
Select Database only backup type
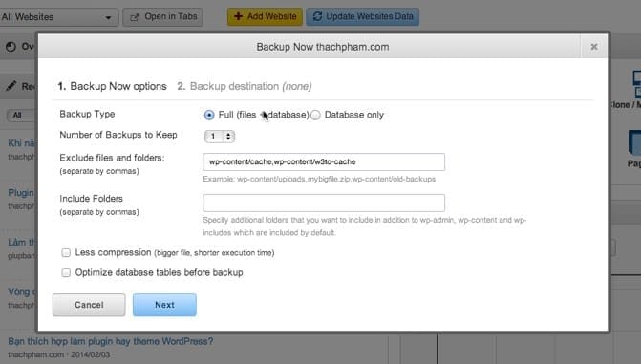click(315, 115)
